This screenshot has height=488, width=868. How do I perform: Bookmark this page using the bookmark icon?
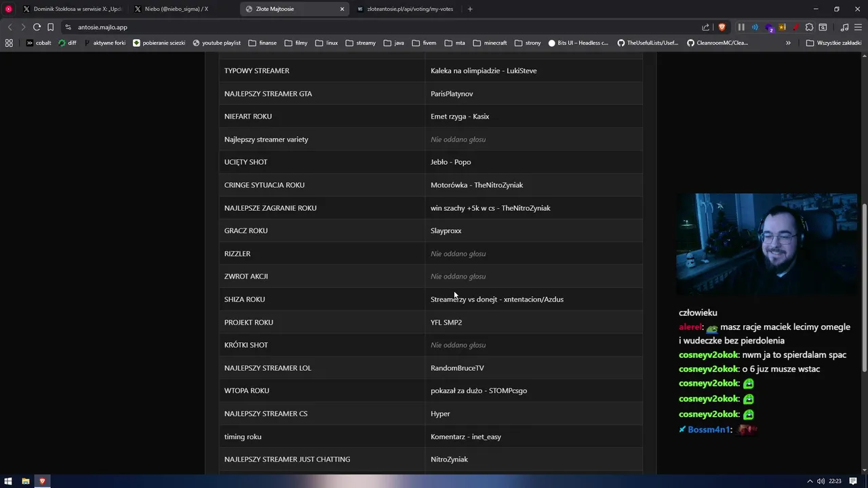[x=50, y=27]
